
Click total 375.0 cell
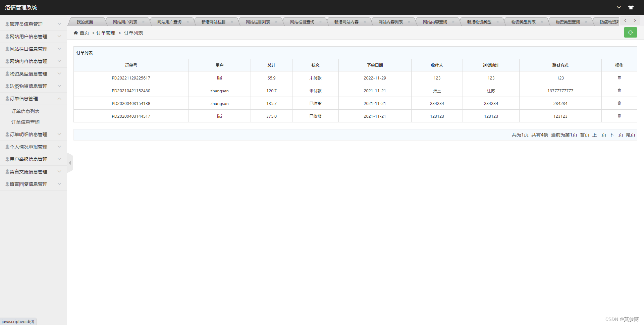click(271, 116)
